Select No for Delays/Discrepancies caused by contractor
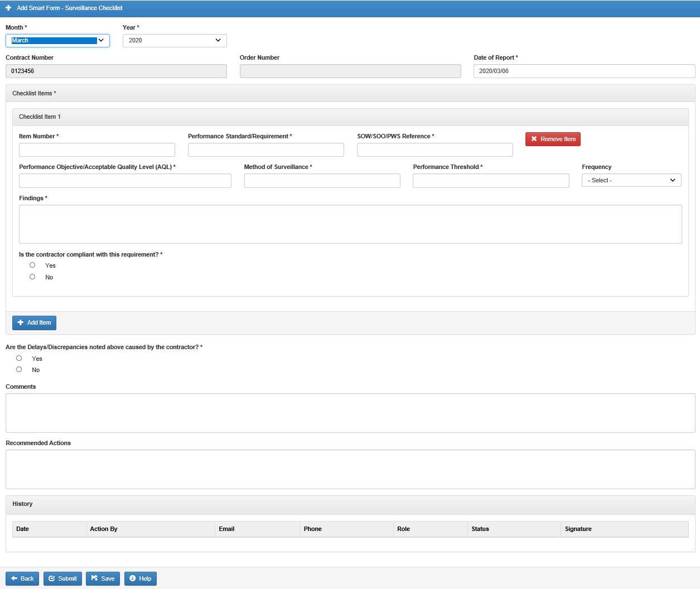Image resolution: width=700 pixels, height=589 pixels. (x=18, y=369)
